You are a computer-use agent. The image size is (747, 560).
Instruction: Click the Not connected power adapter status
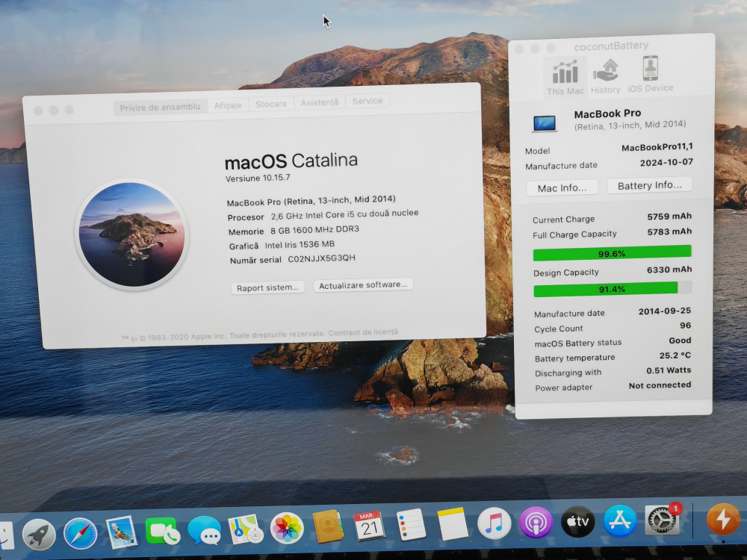coord(660,385)
